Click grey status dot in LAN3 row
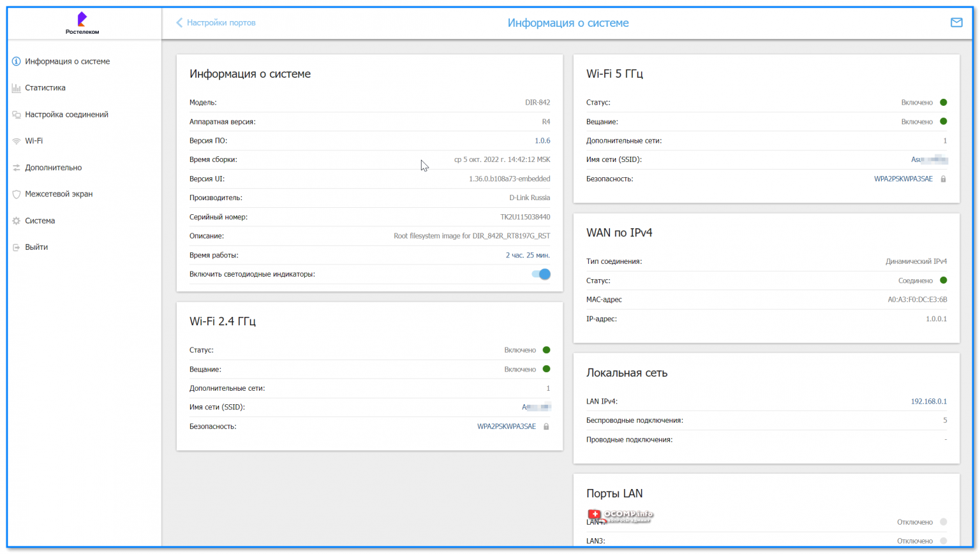Image resolution: width=980 pixels, height=554 pixels. [x=944, y=541]
